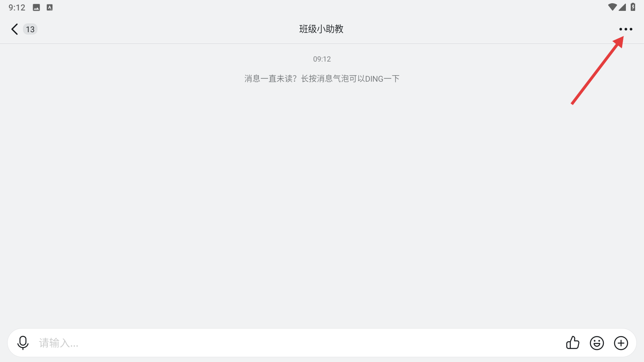
Task: Tap the image notification icon in the status bar
Action: point(36,8)
